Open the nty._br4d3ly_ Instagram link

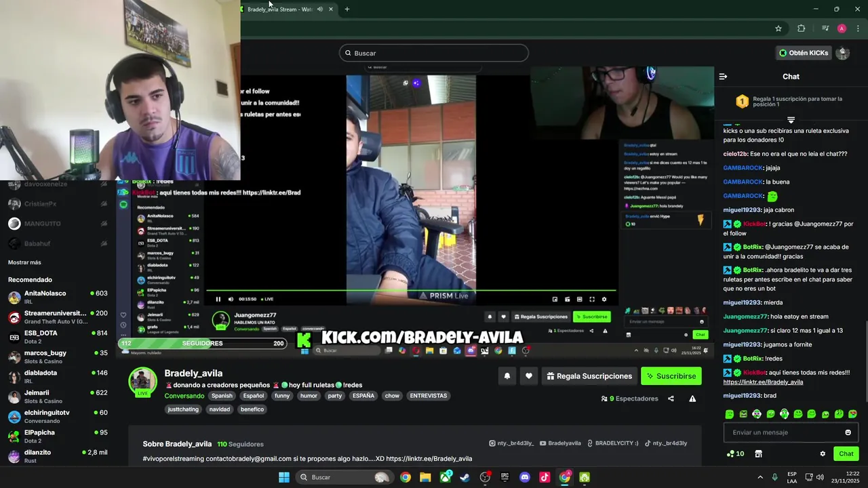tap(511, 443)
